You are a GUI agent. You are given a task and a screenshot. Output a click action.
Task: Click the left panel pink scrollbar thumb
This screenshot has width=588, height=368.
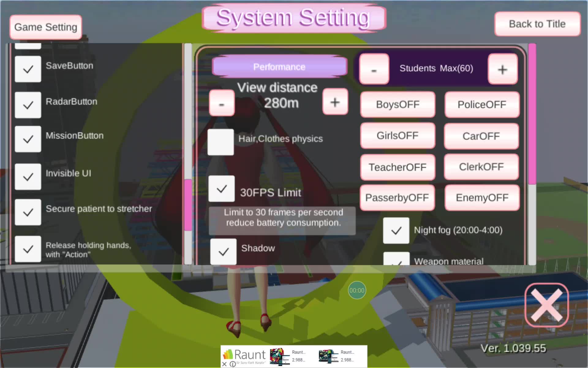point(188,205)
